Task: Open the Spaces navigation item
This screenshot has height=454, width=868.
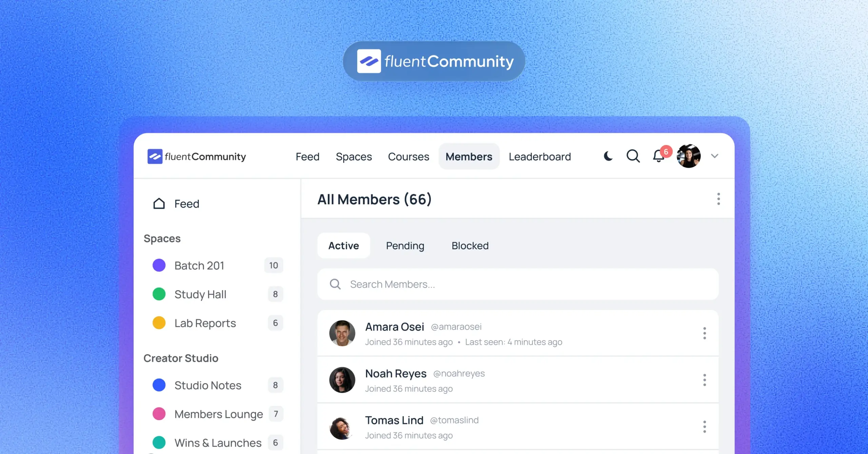Action: point(354,157)
